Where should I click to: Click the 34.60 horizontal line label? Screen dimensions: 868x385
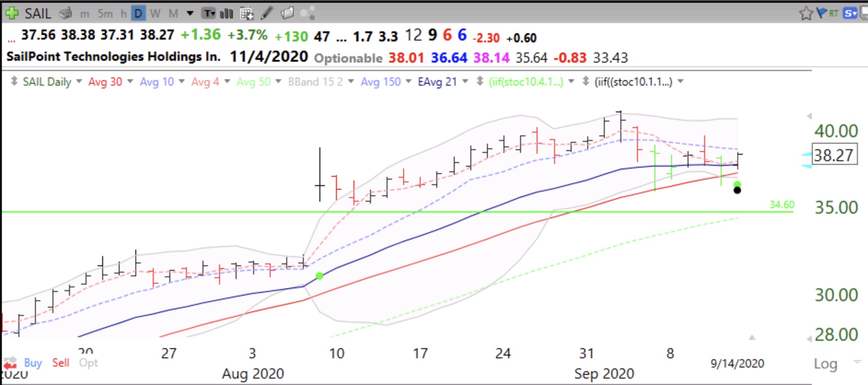coord(782,204)
